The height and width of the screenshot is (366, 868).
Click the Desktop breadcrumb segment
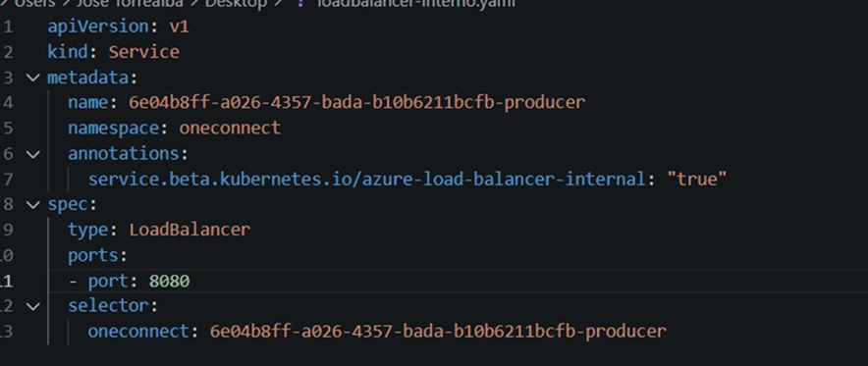(x=237, y=3)
